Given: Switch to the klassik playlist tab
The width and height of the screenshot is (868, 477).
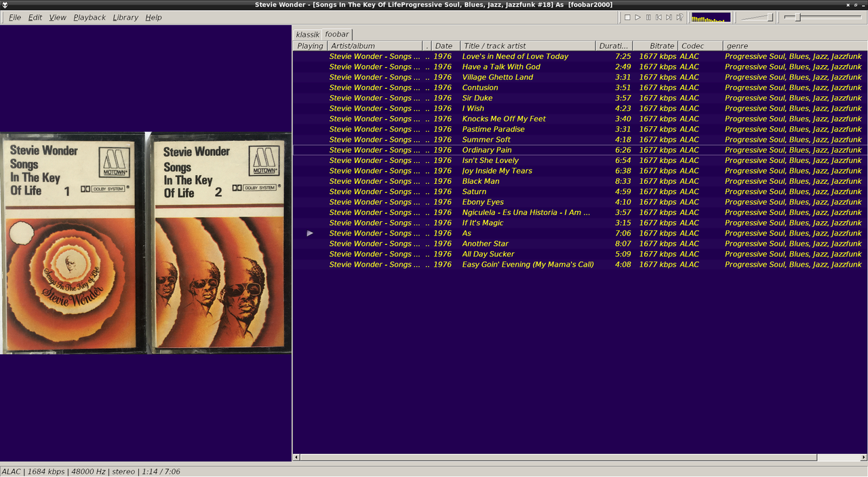Looking at the screenshot, I should coord(308,34).
